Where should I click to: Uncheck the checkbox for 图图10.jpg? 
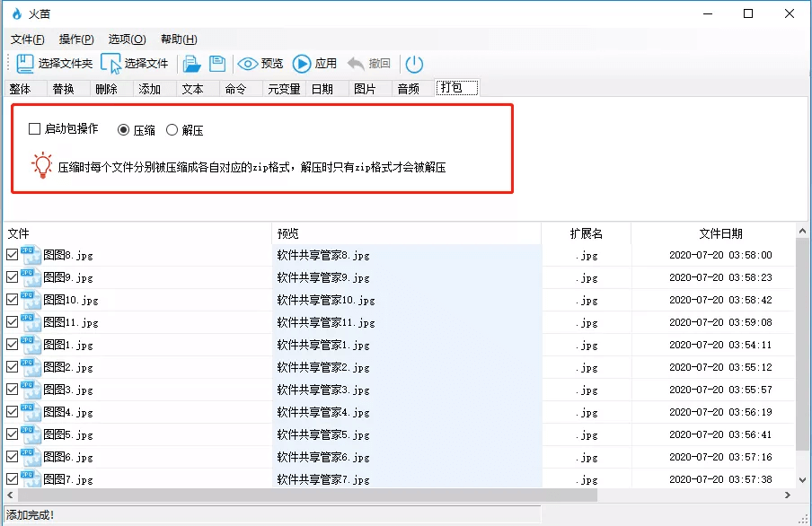point(13,300)
